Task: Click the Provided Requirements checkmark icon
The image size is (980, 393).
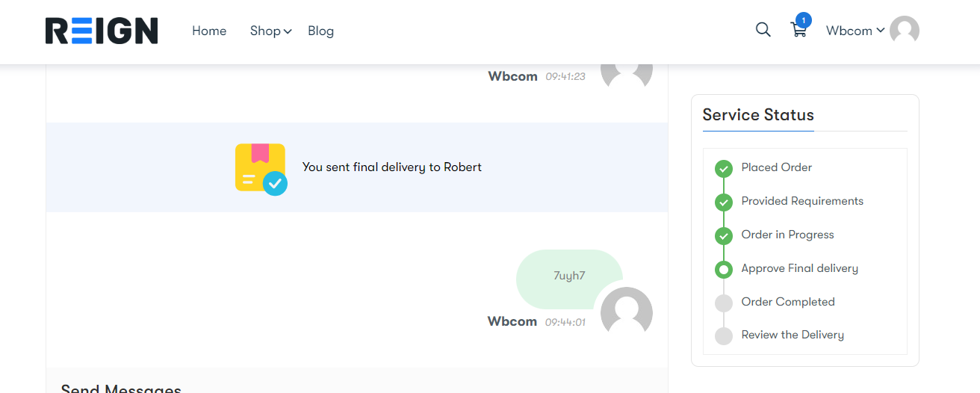Action: (723, 202)
